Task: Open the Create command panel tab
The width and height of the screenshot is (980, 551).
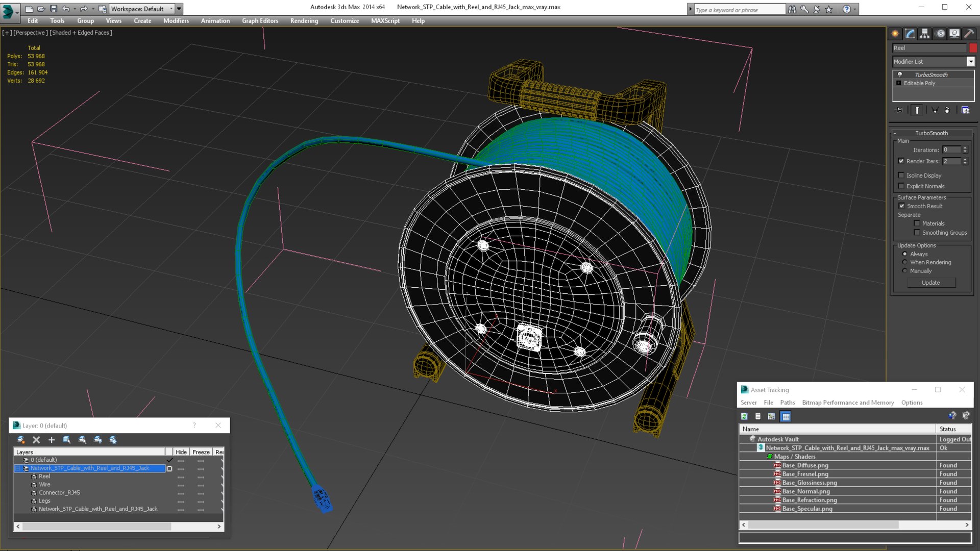Action: pos(895,34)
